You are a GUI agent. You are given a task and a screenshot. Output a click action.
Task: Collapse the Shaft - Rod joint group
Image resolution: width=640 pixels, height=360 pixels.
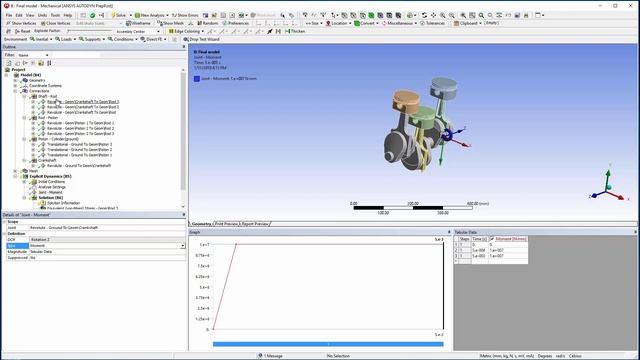(x=24, y=96)
